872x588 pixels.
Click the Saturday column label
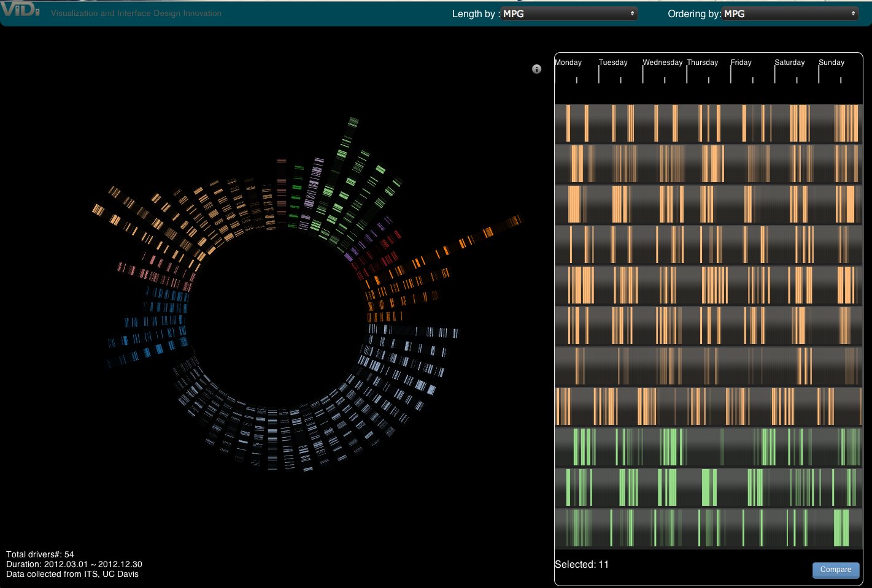point(790,63)
